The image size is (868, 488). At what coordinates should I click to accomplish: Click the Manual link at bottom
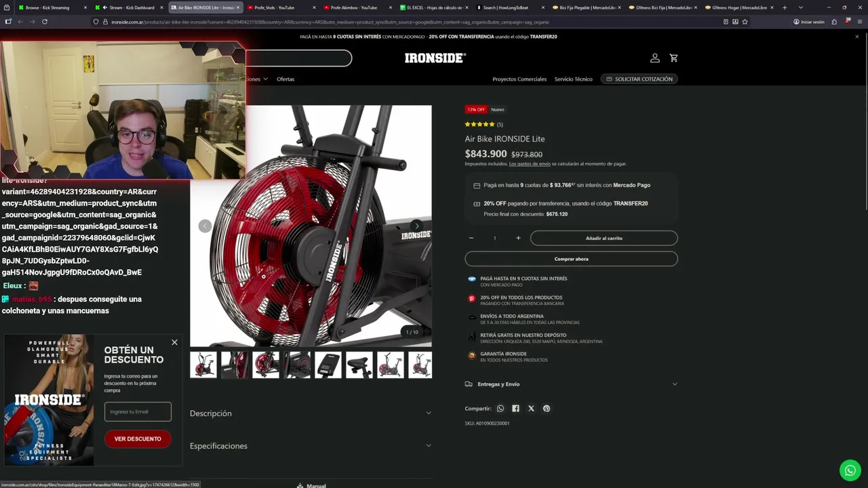312,485
